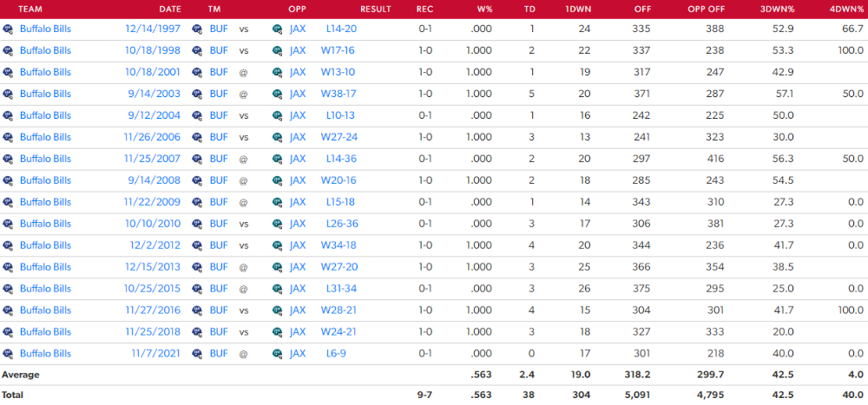Click the Bills helmet icon beside 10/25/2015 team name
Viewport: 868px width, 405px height.
(x=7, y=288)
